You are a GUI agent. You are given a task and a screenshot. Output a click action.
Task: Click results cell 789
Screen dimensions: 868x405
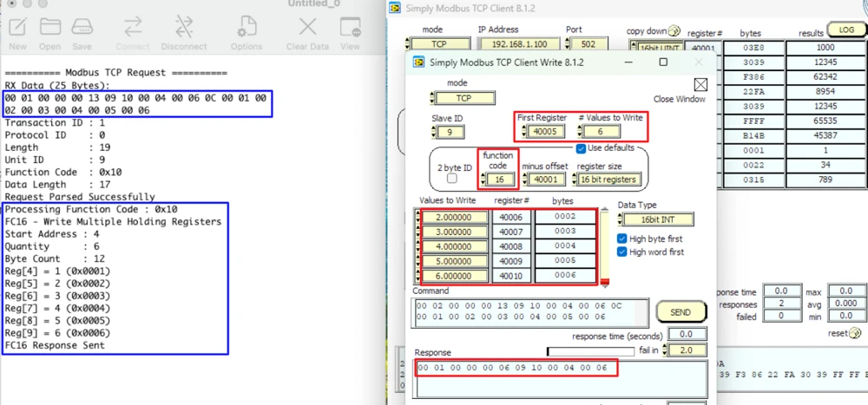825,180
